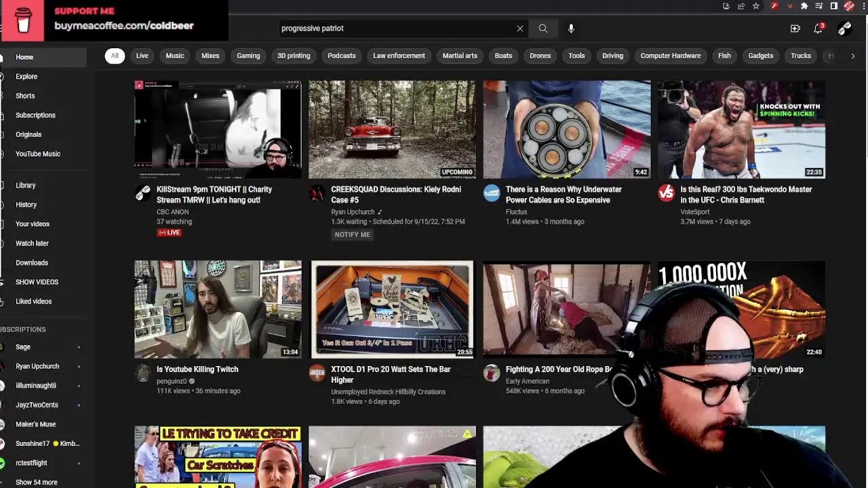Click Unemployed Redneck Hillbilly Creations avatar
This screenshot has height=488, width=868.
(317, 373)
